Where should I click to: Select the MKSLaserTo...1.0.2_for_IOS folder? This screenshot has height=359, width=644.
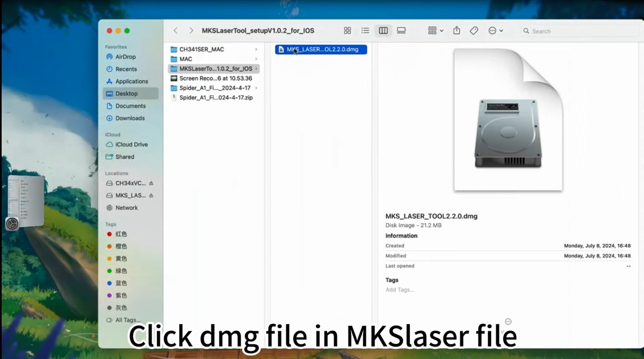[x=214, y=69]
